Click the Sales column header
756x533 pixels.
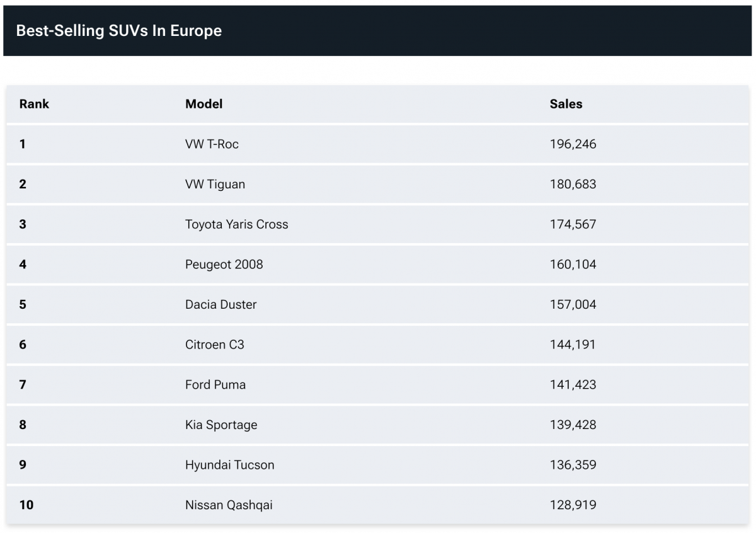pos(566,104)
